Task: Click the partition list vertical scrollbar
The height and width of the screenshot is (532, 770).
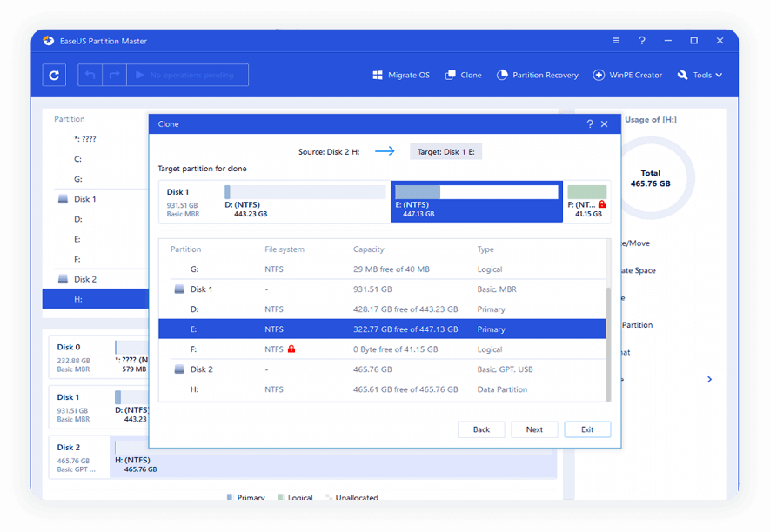Action: 608,339
